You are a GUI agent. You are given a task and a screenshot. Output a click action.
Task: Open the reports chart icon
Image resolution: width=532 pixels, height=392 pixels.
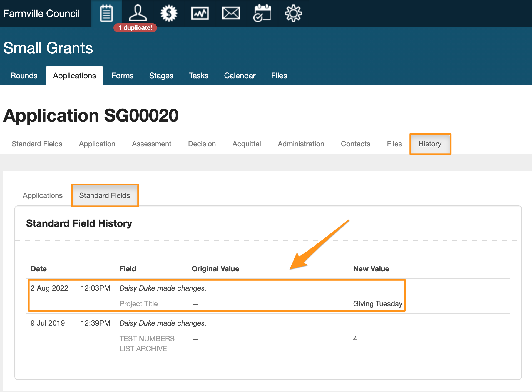(x=200, y=13)
